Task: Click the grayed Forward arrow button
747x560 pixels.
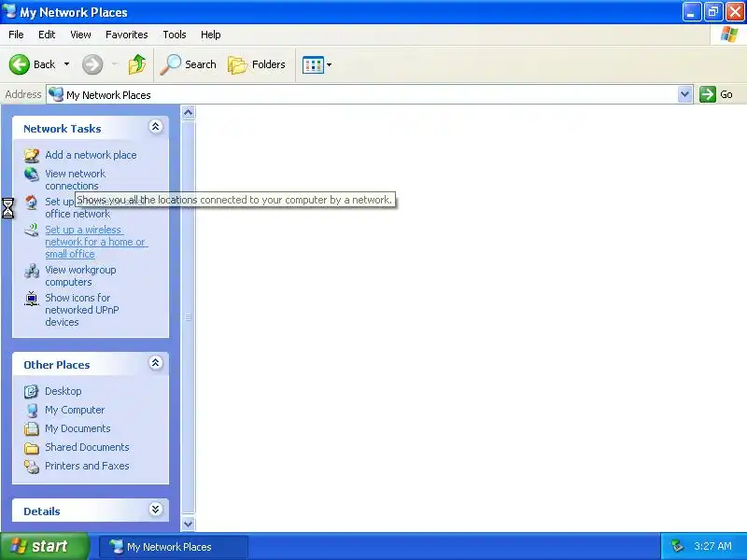Action: 92,64
